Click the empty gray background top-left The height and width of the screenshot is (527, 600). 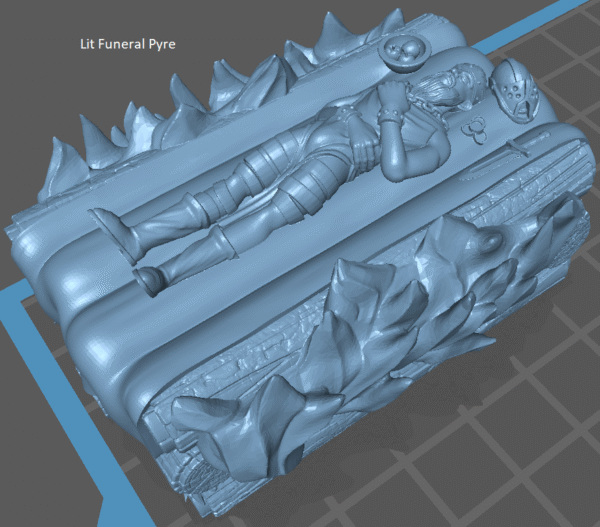tap(40, 100)
